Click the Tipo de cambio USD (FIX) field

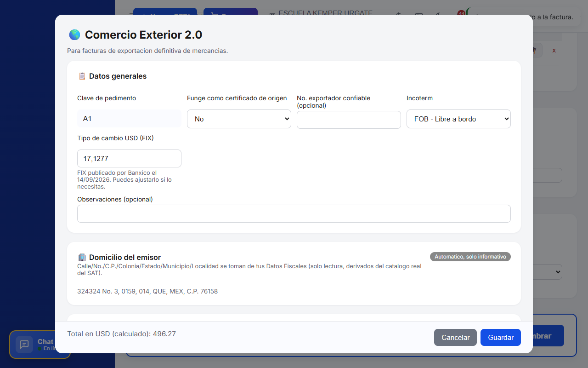point(129,158)
